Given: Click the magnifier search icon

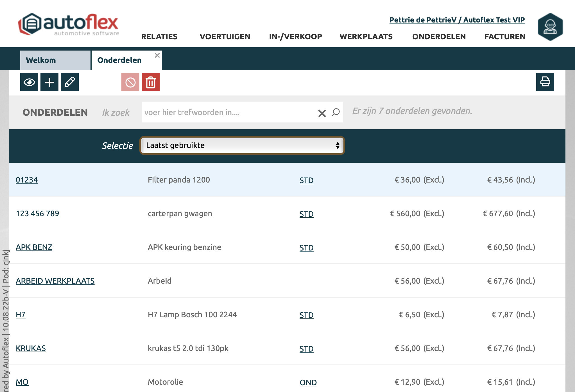Looking at the screenshot, I should point(336,112).
